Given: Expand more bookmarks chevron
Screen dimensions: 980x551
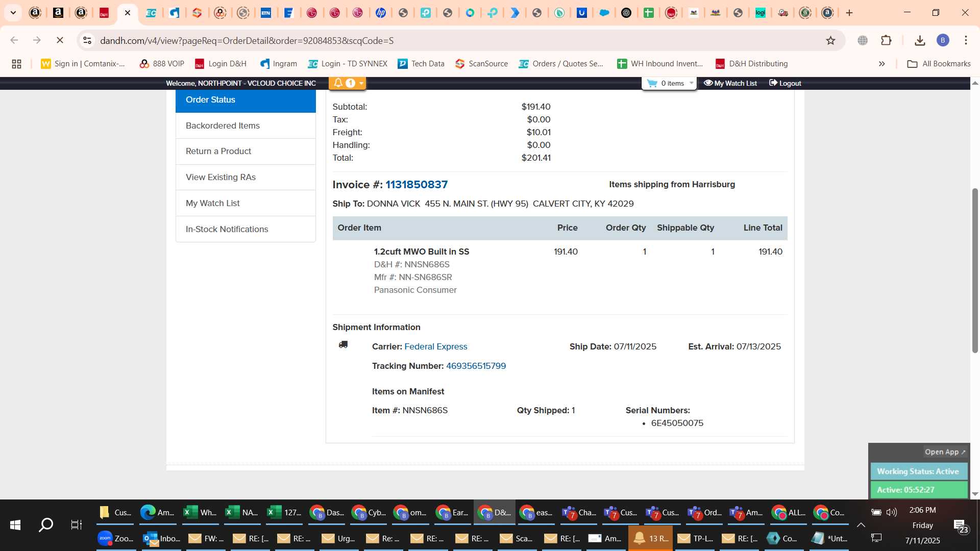Looking at the screenshot, I should coord(881,64).
